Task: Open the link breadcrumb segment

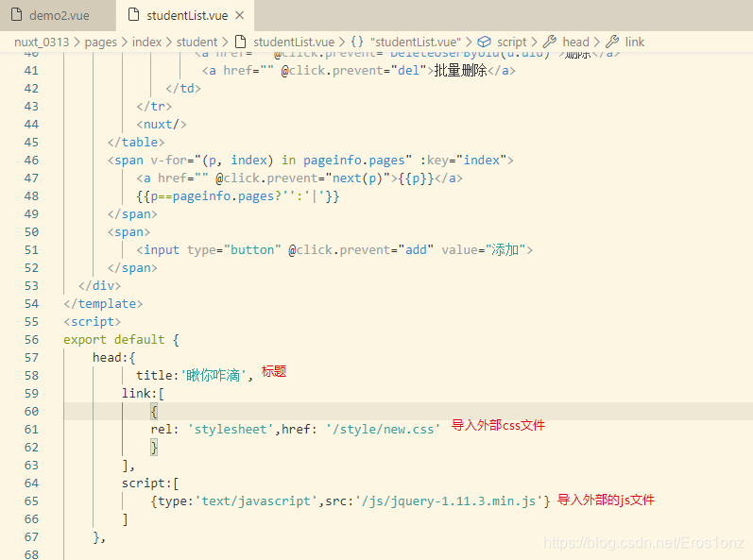Action: 634,42
